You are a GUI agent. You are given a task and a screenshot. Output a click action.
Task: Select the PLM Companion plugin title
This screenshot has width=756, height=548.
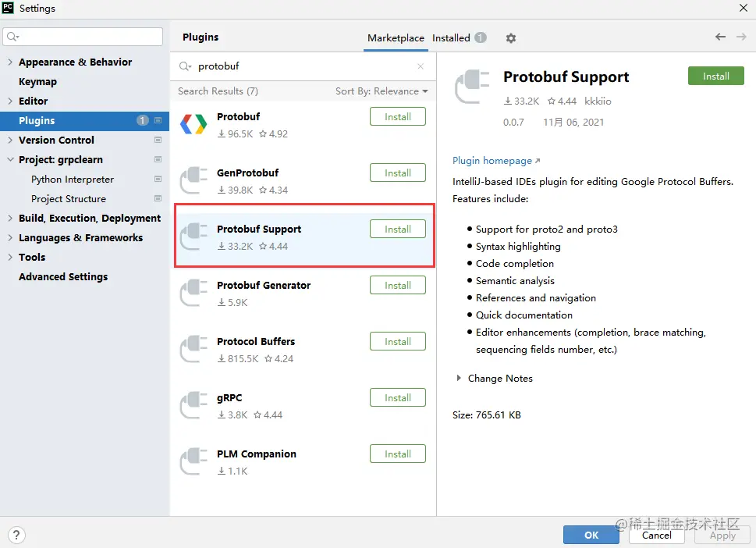(x=257, y=454)
